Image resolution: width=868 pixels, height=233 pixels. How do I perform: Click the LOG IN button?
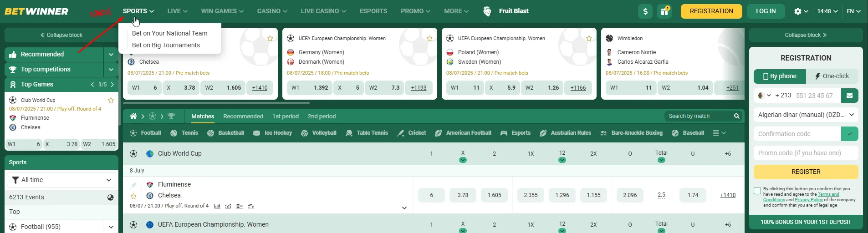point(766,11)
